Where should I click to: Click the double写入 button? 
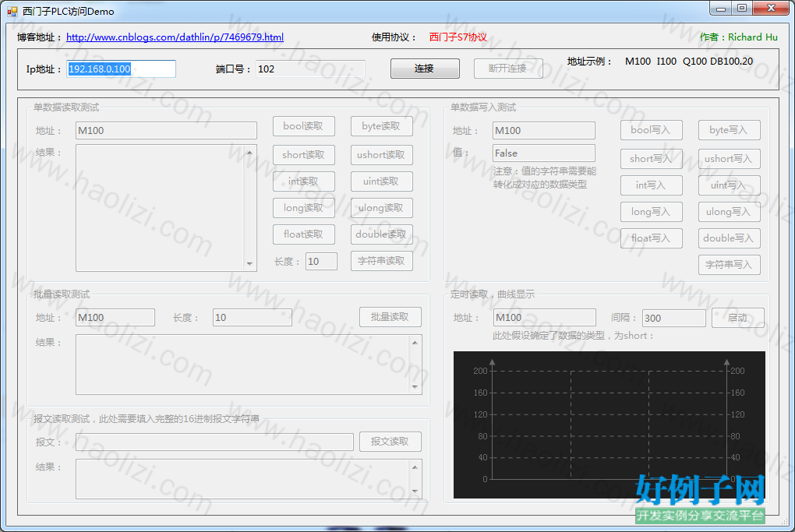pos(729,238)
